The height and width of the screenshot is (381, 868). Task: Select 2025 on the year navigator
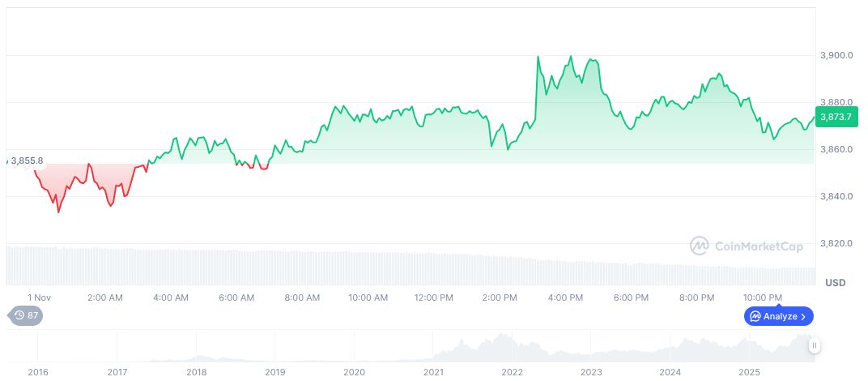pos(749,372)
